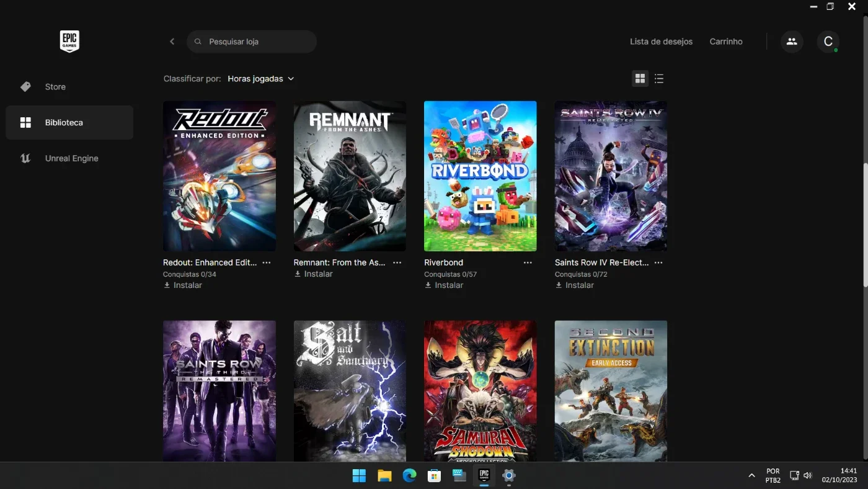This screenshot has height=489, width=868.
Task: Open the Carrinho link
Action: [x=726, y=42]
